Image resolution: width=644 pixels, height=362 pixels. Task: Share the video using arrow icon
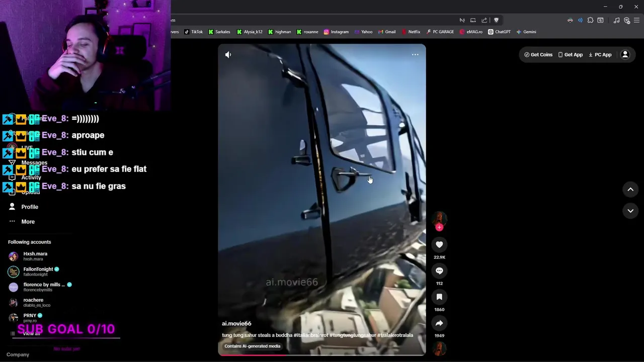[439, 323]
